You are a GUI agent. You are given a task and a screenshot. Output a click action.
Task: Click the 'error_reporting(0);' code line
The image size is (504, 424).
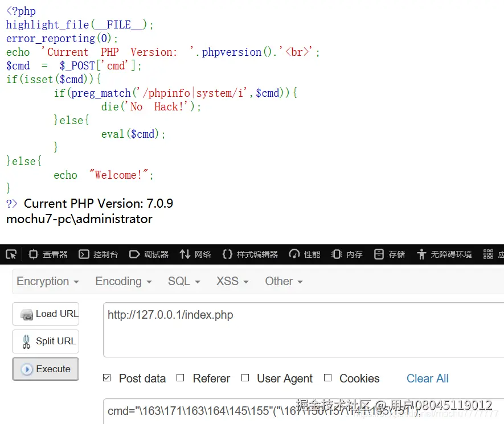[62, 39]
